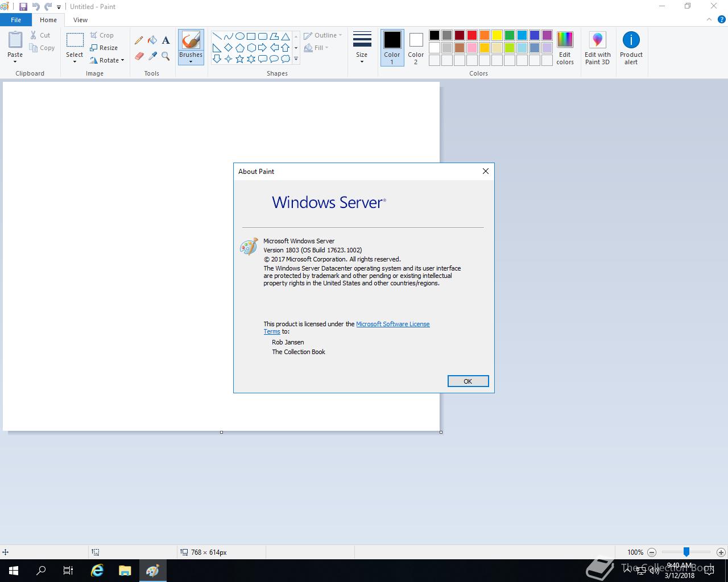
Task: Open the Rotate dropdown
Action: point(107,60)
